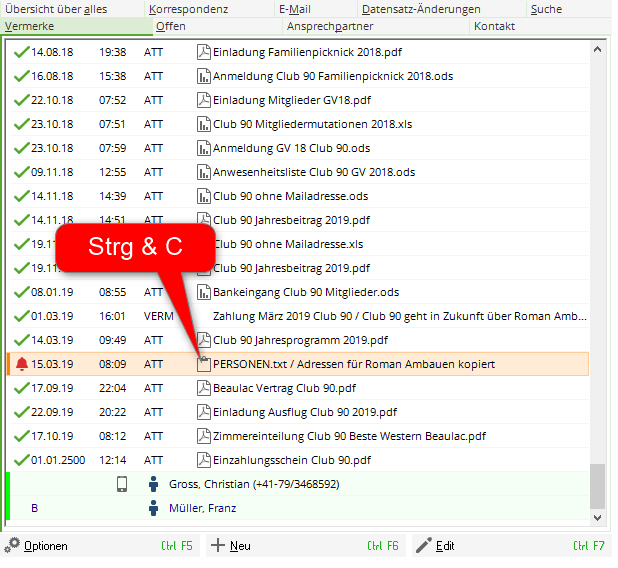Image resolution: width=618 pixels, height=568 pixels.
Task: Click the Edit button with pencil
Action: 435,546
